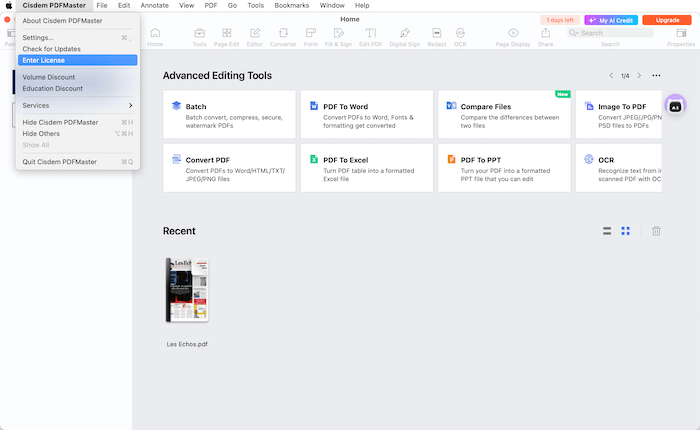Switch Recent files to list view

coord(607,231)
